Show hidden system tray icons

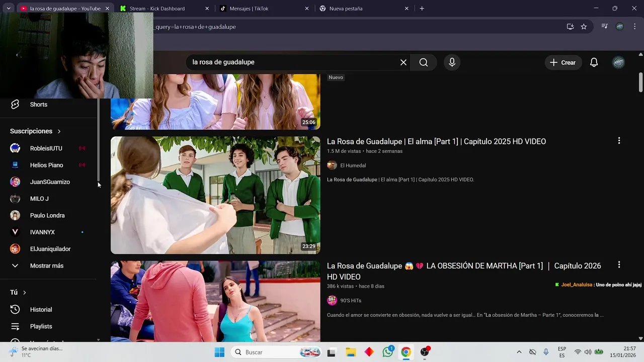click(519, 352)
